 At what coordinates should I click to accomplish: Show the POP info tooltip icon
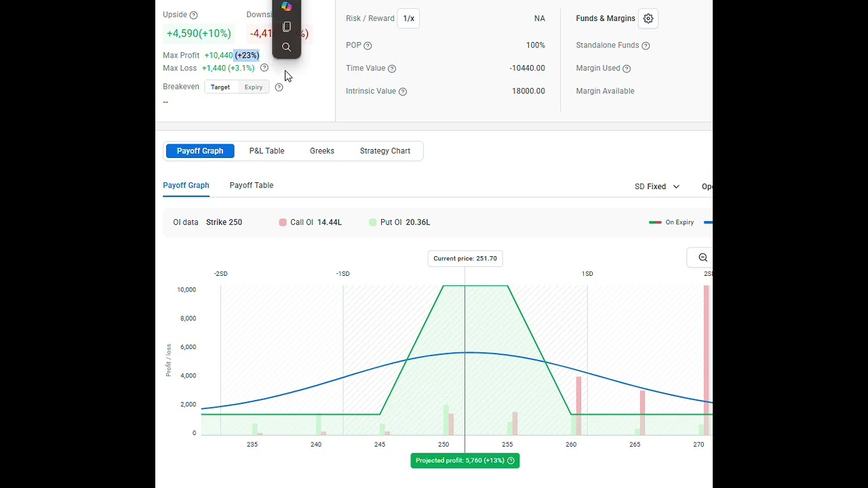tap(368, 45)
